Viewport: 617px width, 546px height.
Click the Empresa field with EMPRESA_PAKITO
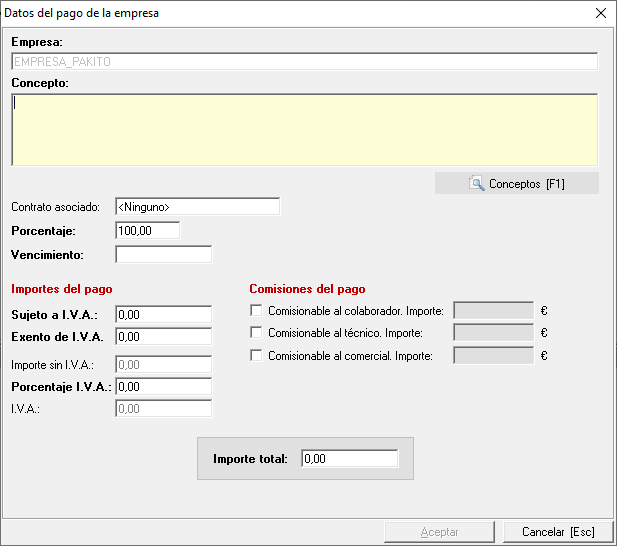coord(304,62)
